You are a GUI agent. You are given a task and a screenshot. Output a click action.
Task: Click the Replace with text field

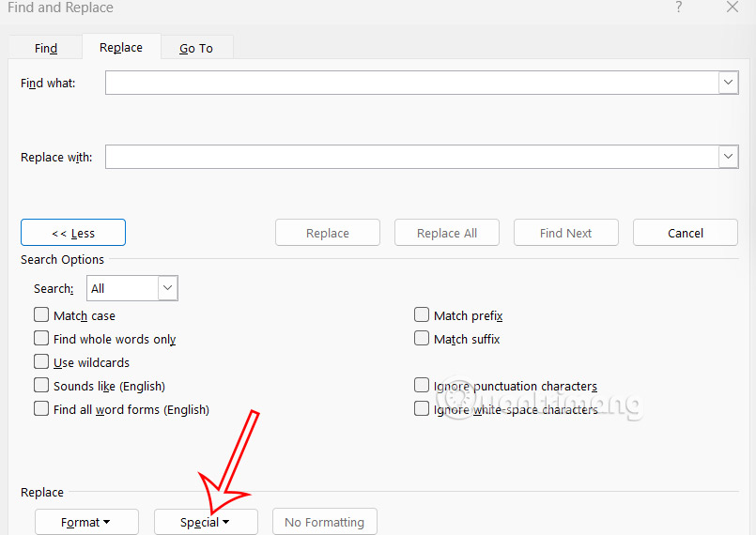click(x=411, y=157)
